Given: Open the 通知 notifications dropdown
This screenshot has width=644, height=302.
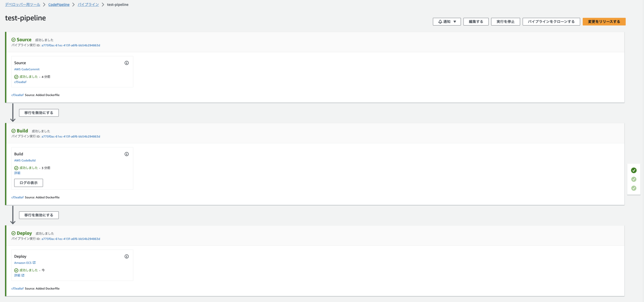Looking at the screenshot, I should point(447,21).
